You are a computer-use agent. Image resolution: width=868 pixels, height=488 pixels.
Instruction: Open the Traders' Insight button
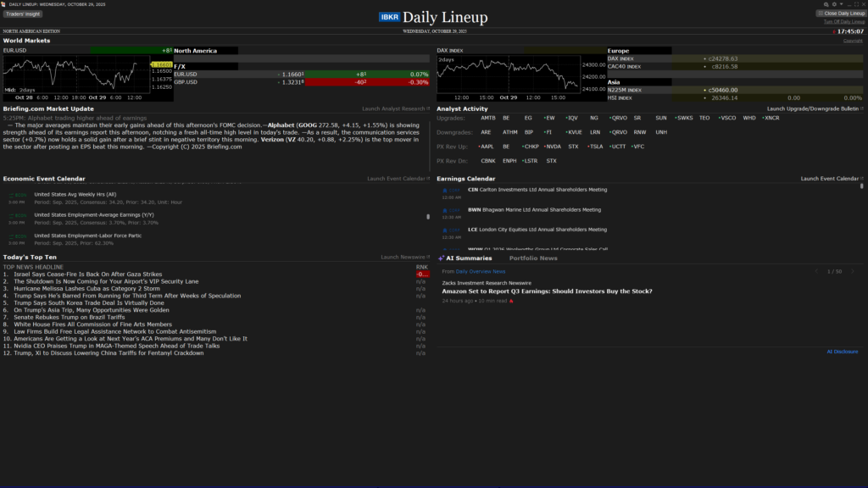23,14
